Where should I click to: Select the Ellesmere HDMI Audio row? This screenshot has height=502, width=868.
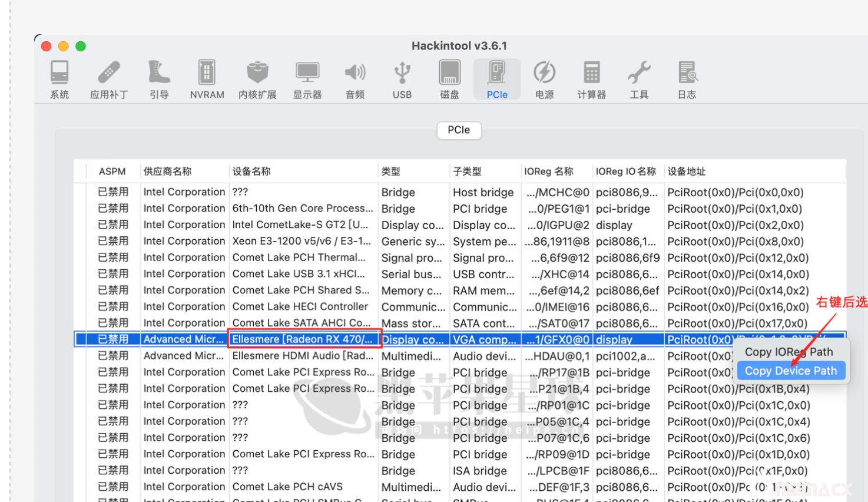(x=303, y=356)
